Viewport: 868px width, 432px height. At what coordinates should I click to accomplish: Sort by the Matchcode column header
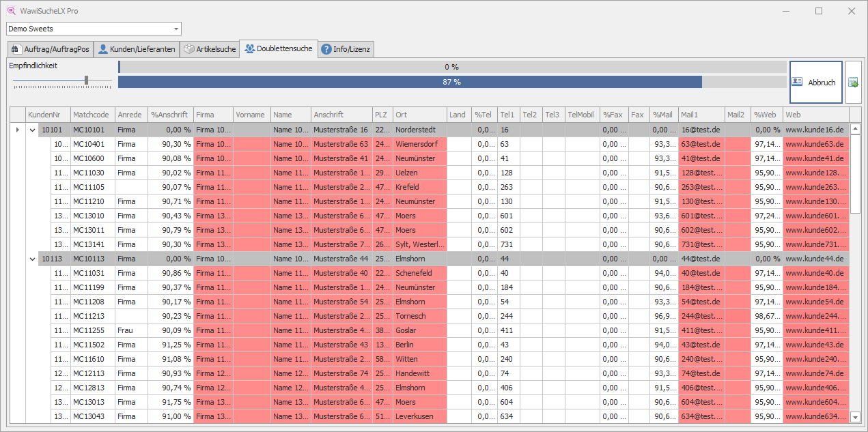click(91, 115)
